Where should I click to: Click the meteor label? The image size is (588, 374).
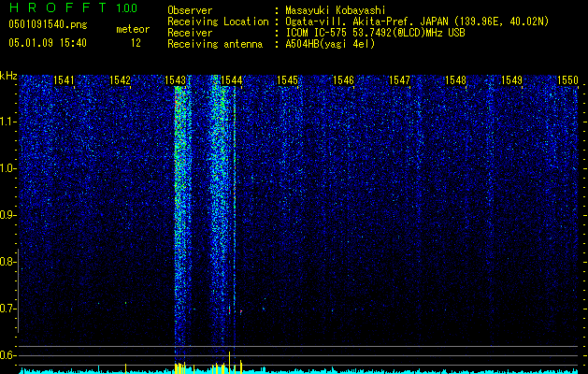coord(133,29)
